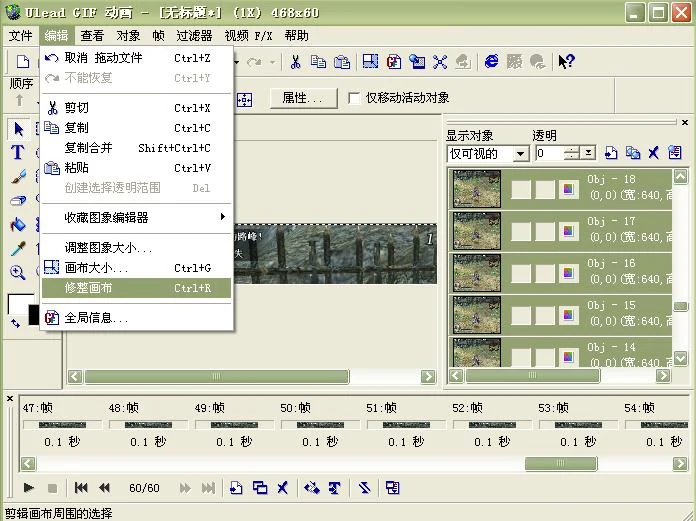Click the delete frame X icon in frame toolbar
Viewport: 696px width, 521px height.
pos(283,488)
